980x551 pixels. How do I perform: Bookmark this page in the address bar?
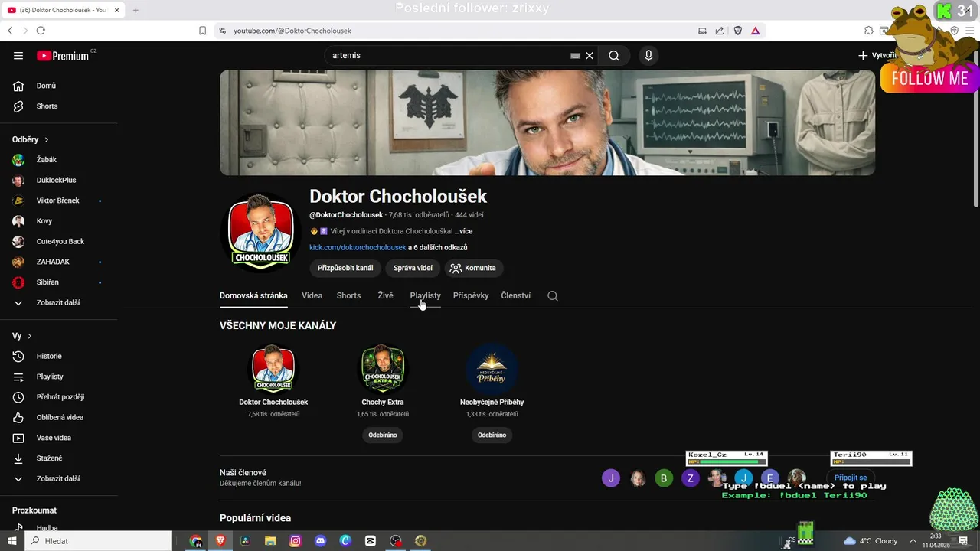(x=202, y=31)
